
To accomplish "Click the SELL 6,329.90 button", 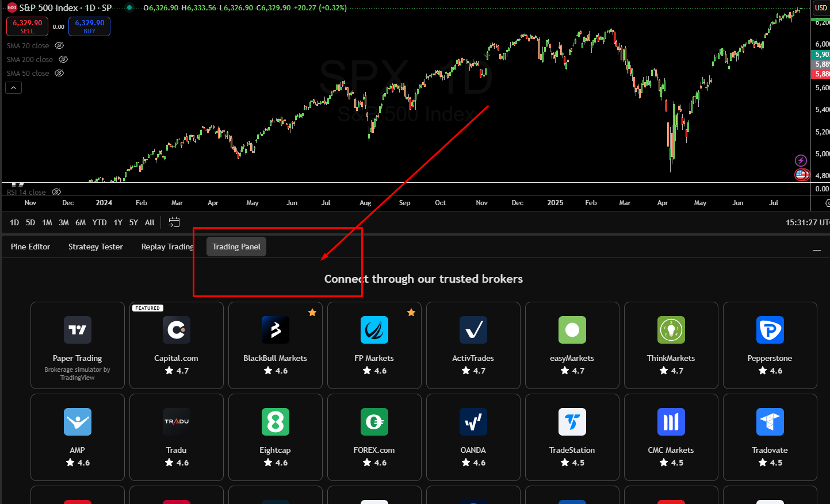I will (27, 26).
